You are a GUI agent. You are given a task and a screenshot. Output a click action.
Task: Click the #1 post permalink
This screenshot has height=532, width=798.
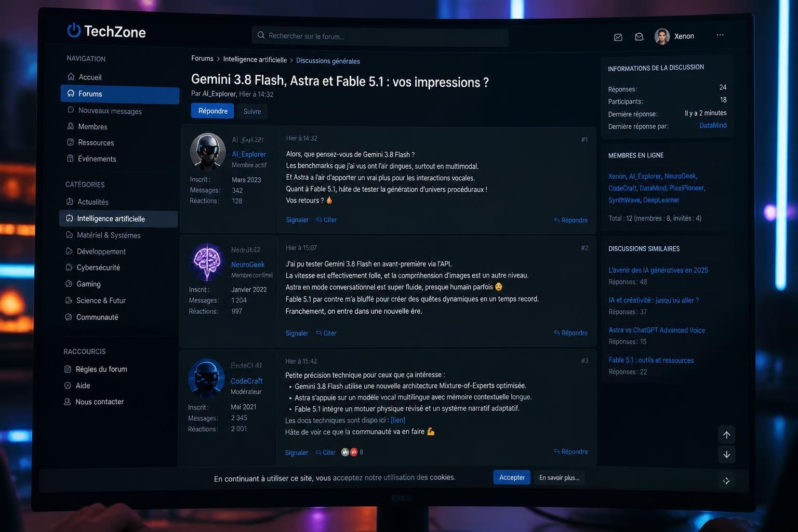[x=584, y=140]
